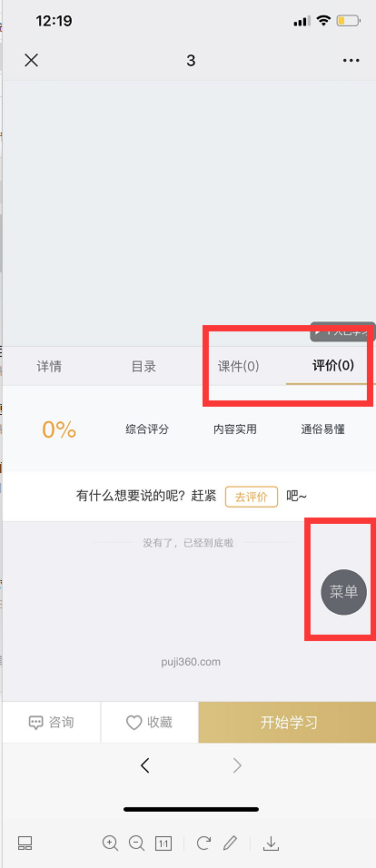Tap the 开始学习 button
This screenshot has width=376, height=868.
[287, 723]
